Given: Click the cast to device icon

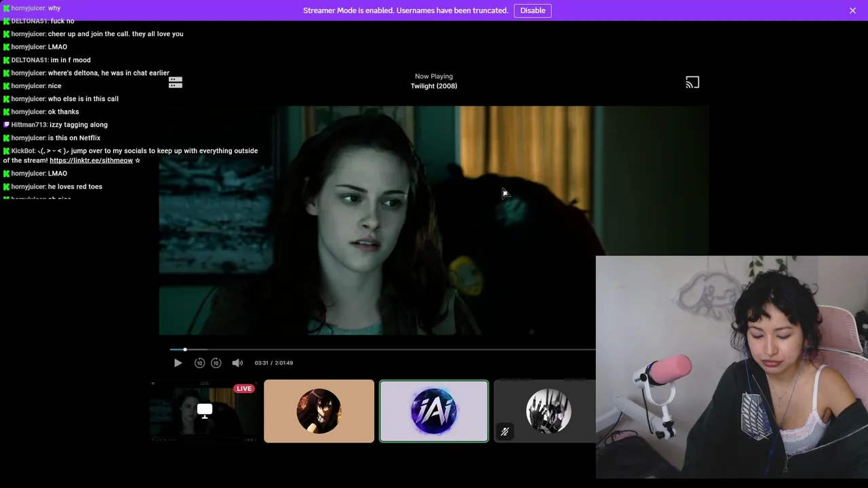Looking at the screenshot, I should click(692, 83).
